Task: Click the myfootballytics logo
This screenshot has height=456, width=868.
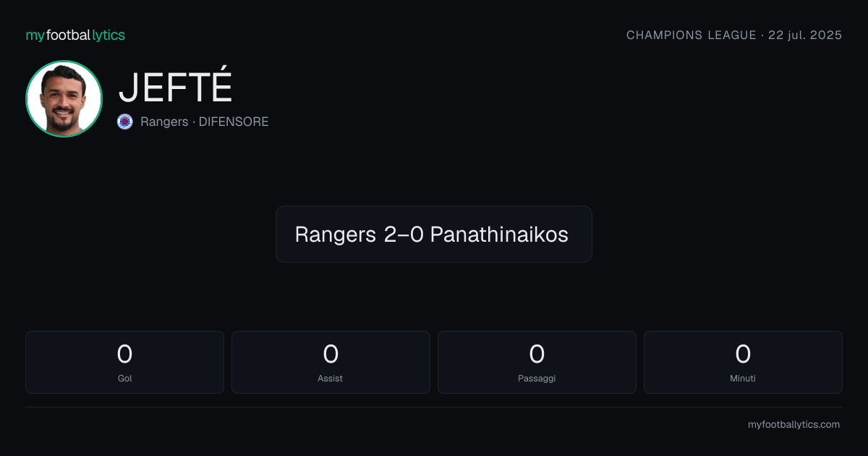Action: [75, 35]
